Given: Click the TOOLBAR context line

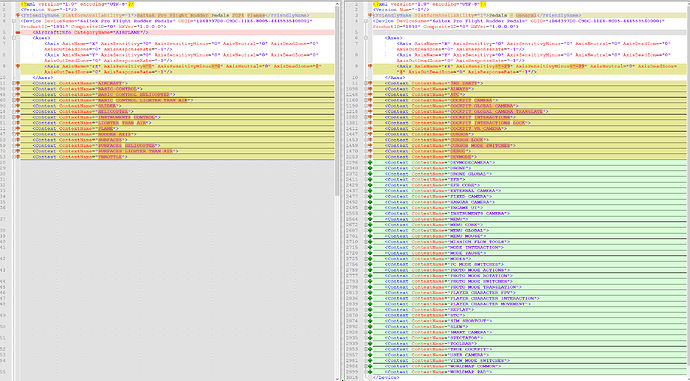Looking at the screenshot, I should tap(530, 344).
